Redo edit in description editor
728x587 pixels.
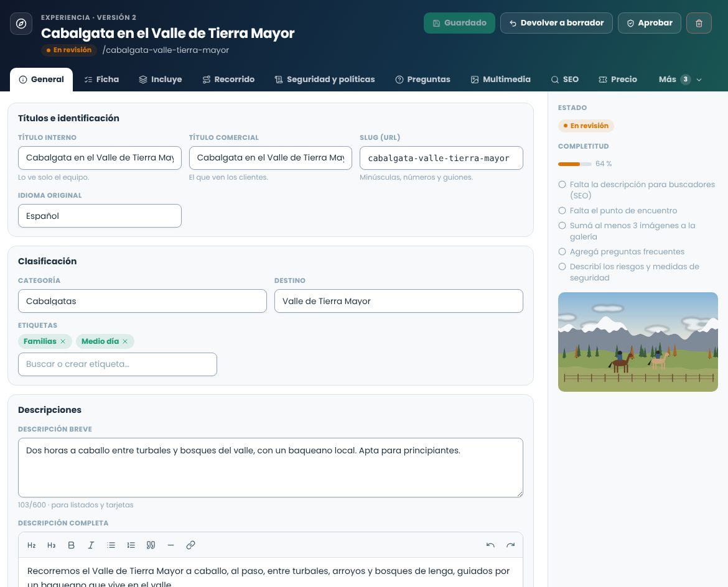511,545
